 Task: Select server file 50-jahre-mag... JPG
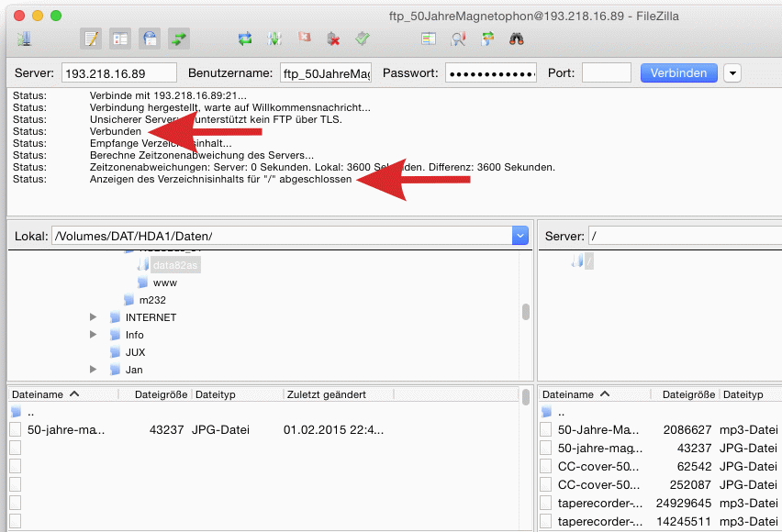coord(661,449)
